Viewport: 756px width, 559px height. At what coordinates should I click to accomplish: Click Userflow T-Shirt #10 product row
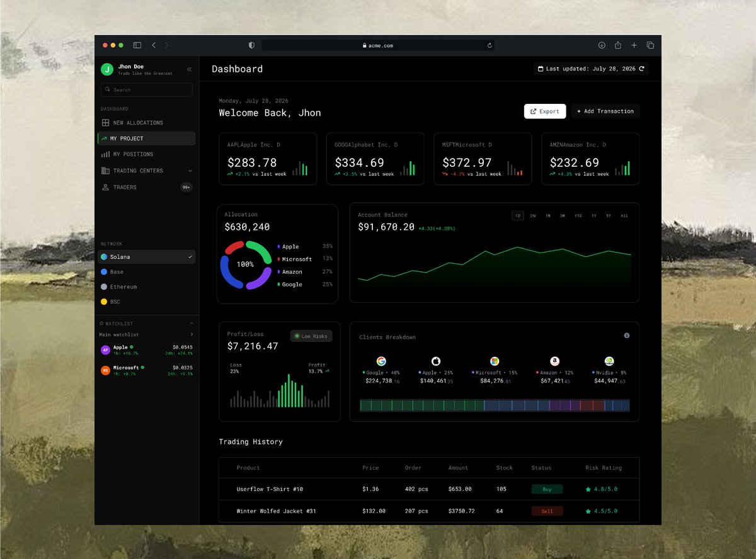[x=429, y=489]
